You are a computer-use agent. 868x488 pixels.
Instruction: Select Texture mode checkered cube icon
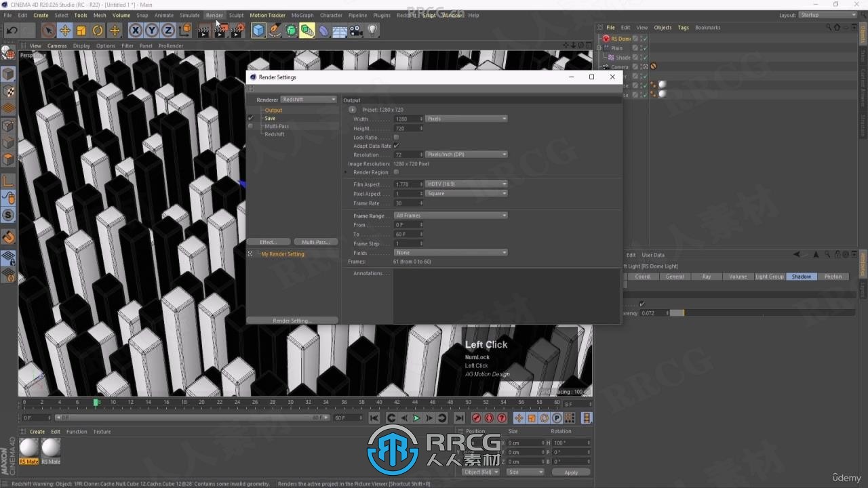pos(8,91)
